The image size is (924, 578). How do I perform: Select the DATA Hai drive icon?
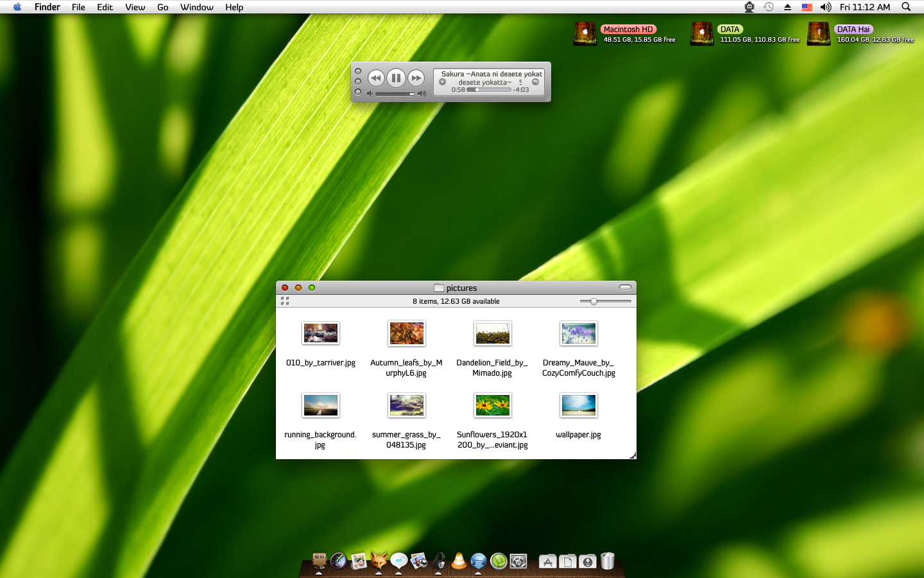coord(819,33)
